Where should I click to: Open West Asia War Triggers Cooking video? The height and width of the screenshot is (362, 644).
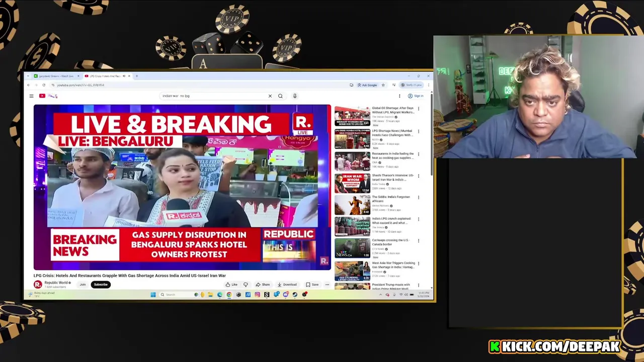393,265
